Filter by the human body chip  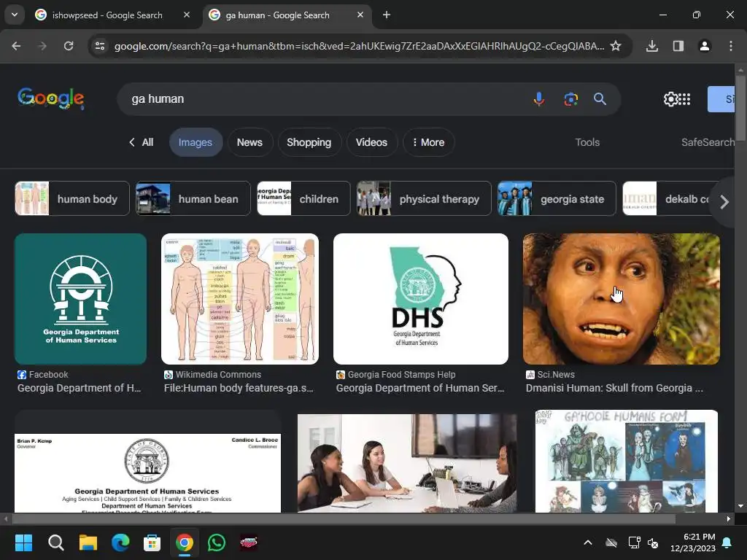[72, 198]
